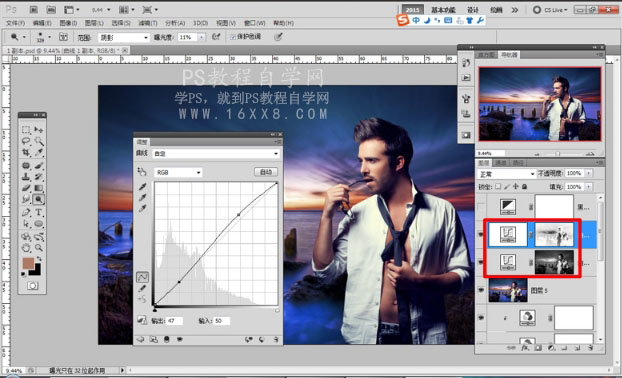Select the Type tool
Viewport: 622px width, 378px height.
pyautogui.click(x=38, y=212)
